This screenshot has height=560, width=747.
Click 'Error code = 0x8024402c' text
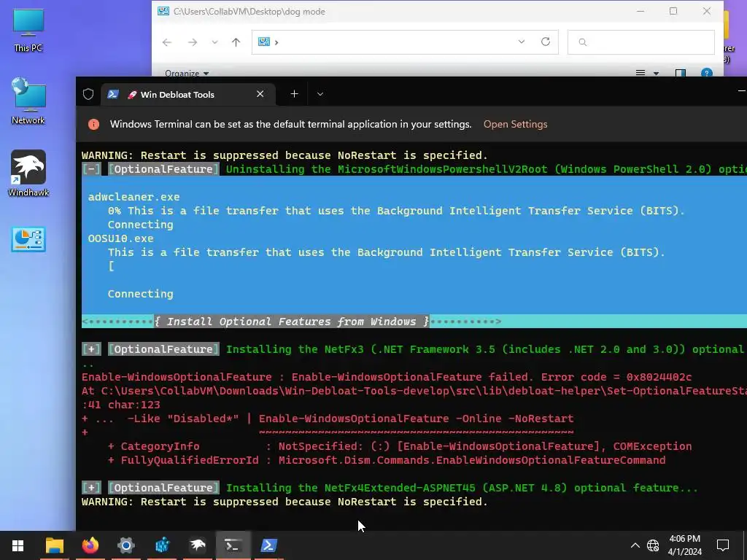pos(616,377)
